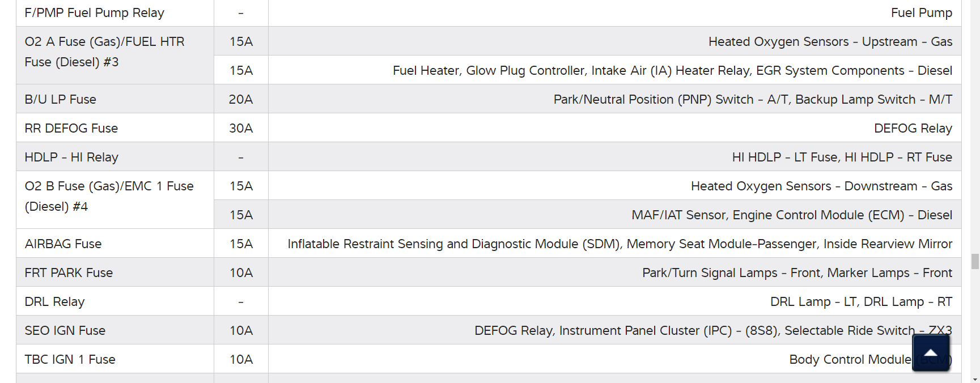980x383 pixels.
Task: Select the FRT PARK Fuse label
Action: pos(69,273)
